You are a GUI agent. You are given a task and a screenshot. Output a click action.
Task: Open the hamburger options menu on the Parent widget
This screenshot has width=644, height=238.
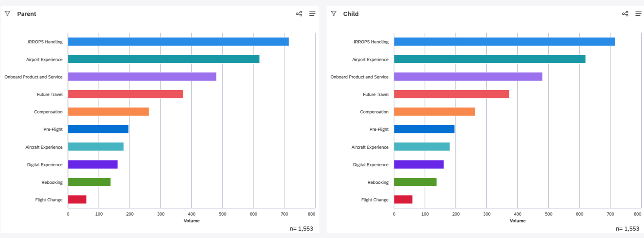click(x=312, y=13)
